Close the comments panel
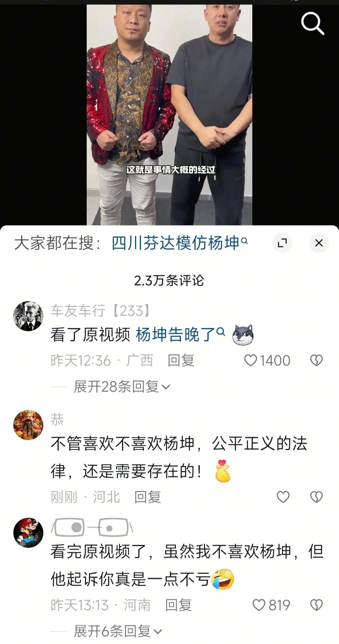The image size is (339, 644). (x=319, y=243)
